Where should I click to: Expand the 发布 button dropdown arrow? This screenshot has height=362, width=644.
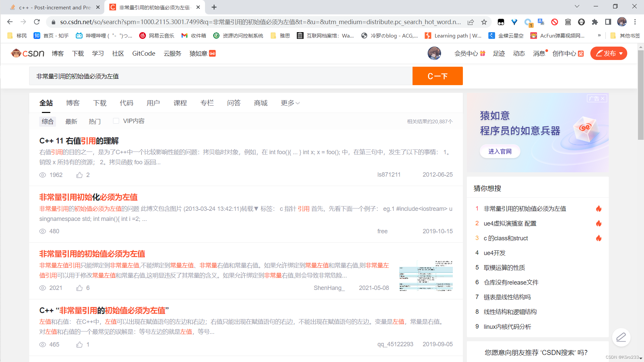[x=621, y=54]
